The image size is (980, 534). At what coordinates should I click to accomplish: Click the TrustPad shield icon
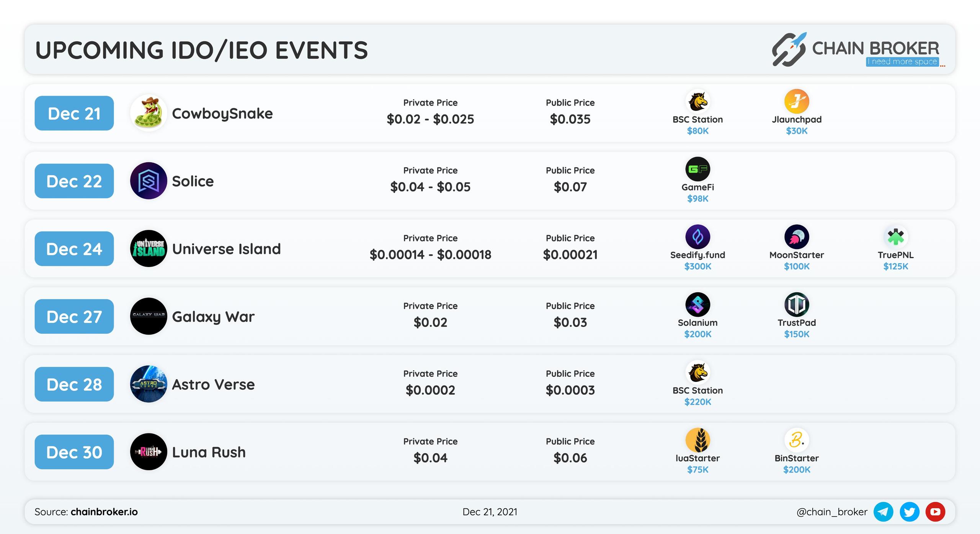click(x=797, y=304)
